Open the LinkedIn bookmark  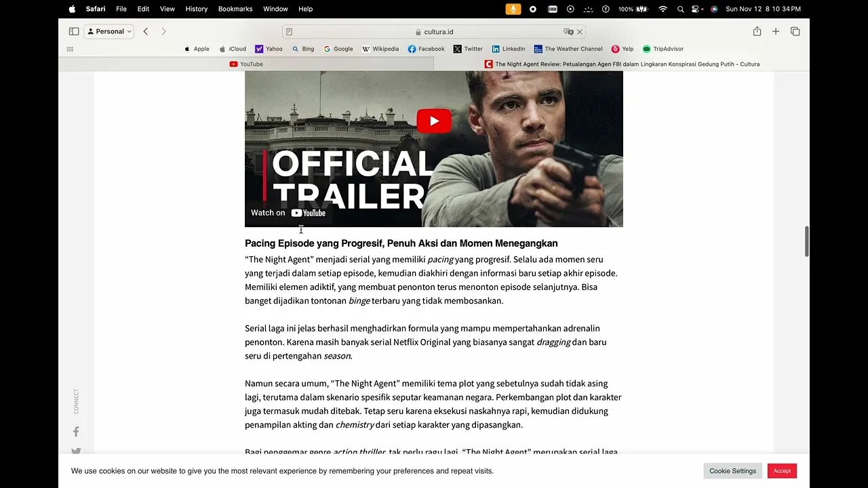coord(509,49)
